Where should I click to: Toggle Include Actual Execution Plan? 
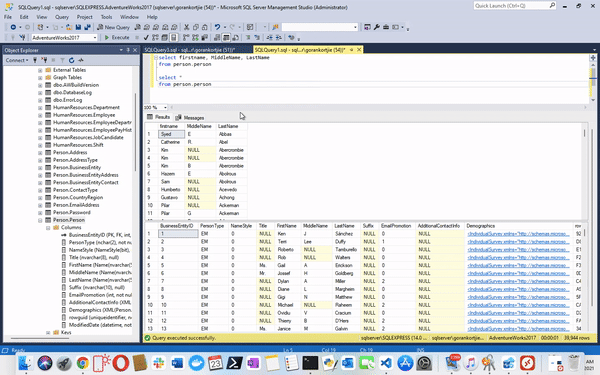click(x=186, y=38)
